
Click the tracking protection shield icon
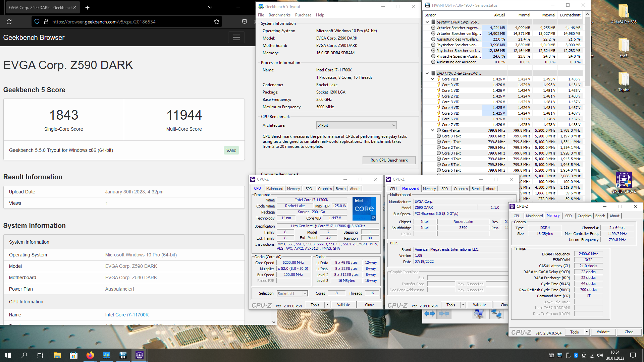coord(37,22)
